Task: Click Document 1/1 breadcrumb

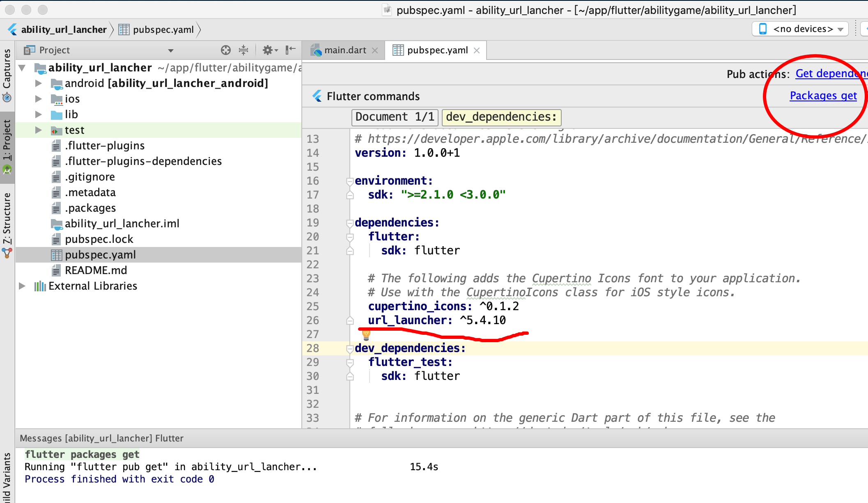Action: 395,117
